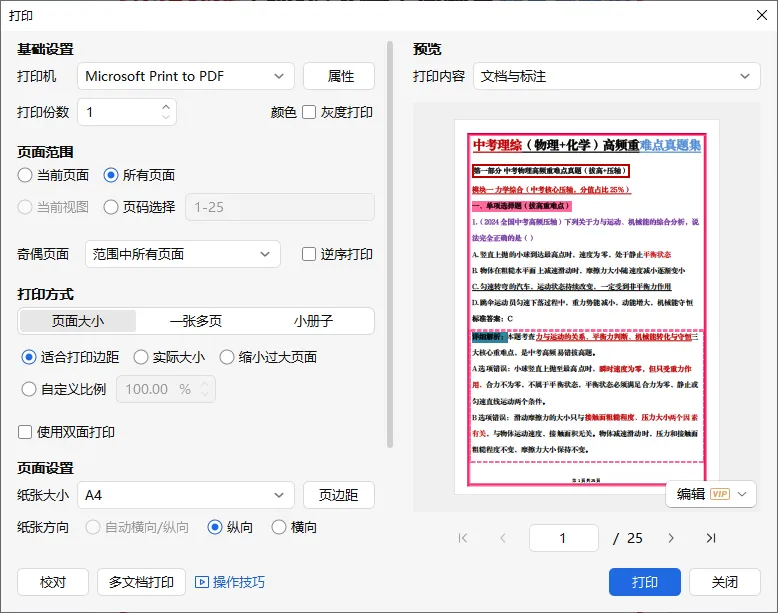Click the page number box showing 1
Viewport: 778px width, 613px height.
coord(564,538)
